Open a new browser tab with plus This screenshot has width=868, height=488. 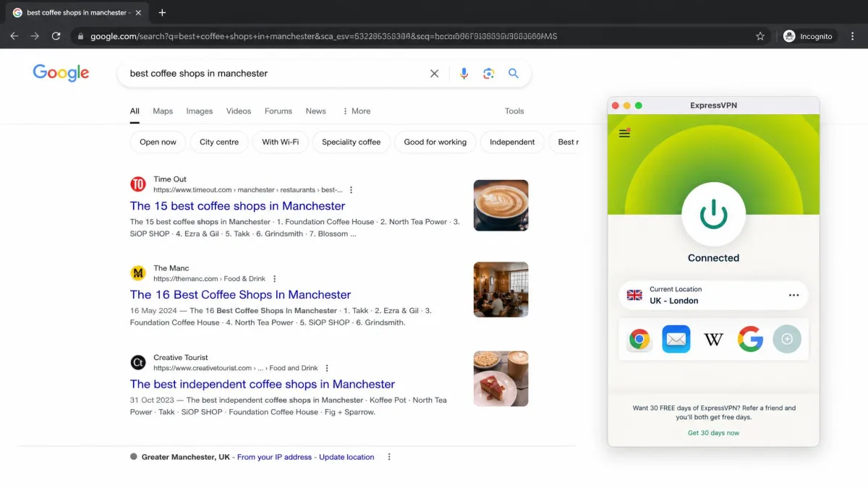pyautogui.click(x=162, y=12)
